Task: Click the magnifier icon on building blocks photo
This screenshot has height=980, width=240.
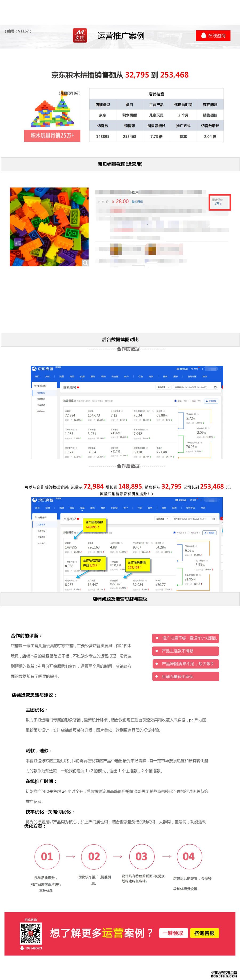Action: tap(85, 263)
